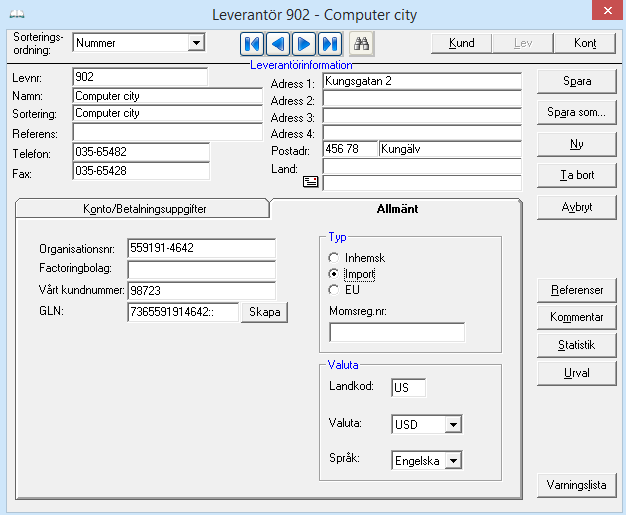The image size is (626, 515).
Task: Click the Vårt kundnummer field 98723
Action: 202,291
